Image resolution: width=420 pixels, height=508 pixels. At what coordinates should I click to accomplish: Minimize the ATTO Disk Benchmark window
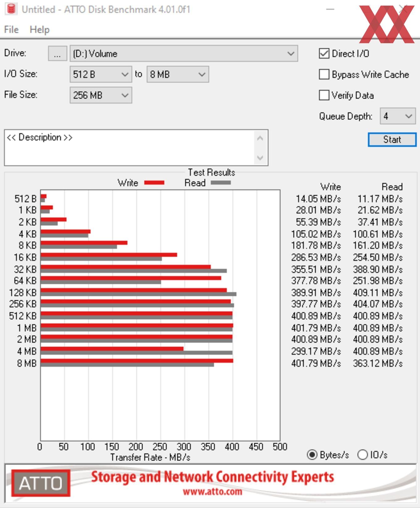330,9
